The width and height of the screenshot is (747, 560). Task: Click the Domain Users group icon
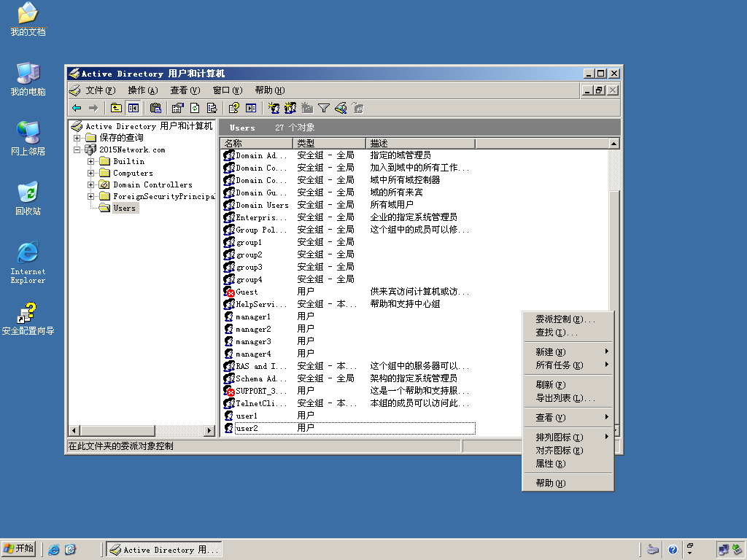[228, 205]
